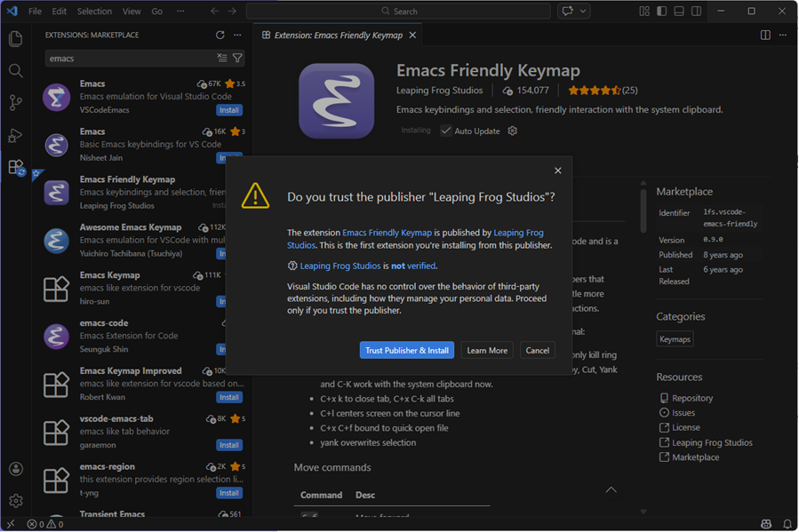
Task: Toggle the Auto Update checkbox
Action: click(x=446, y=131)
